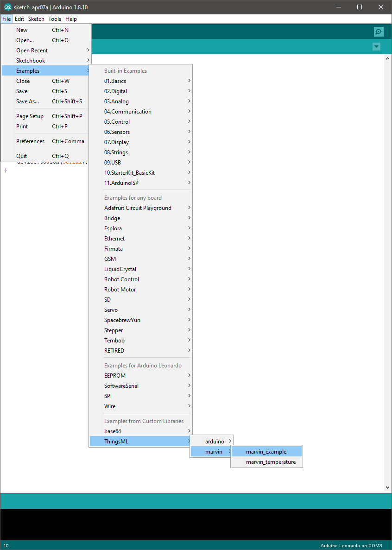Open the 08.Strings examples submenu
This screenshot has width=392, height=550.
coord(140,152)
